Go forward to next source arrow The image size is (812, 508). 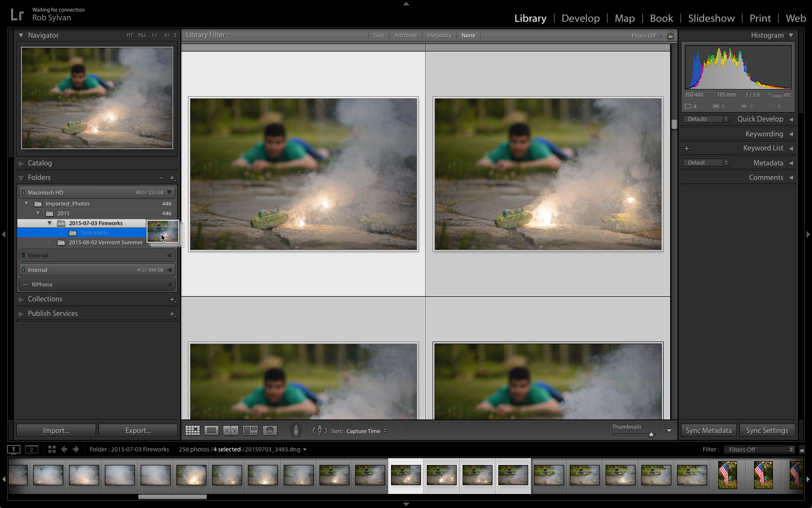coord(76,449)
